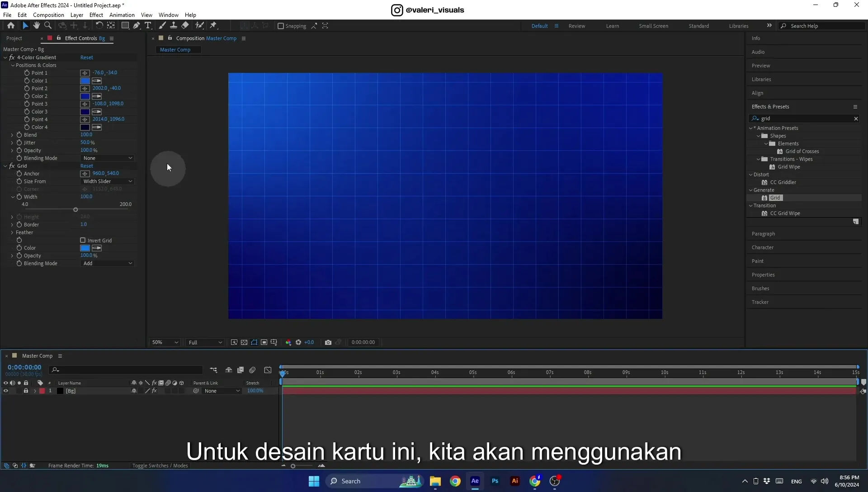
Task: Open the Animation menu
Action: [x=122, y=15]
